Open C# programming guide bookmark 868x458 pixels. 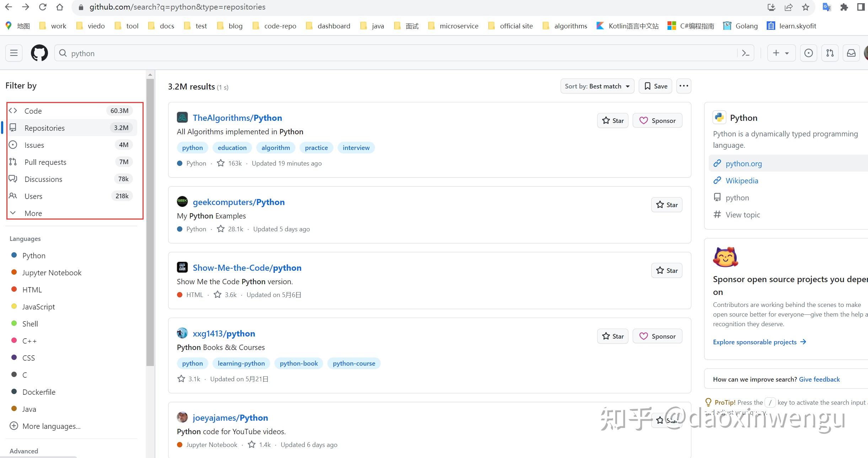point(691,26)
